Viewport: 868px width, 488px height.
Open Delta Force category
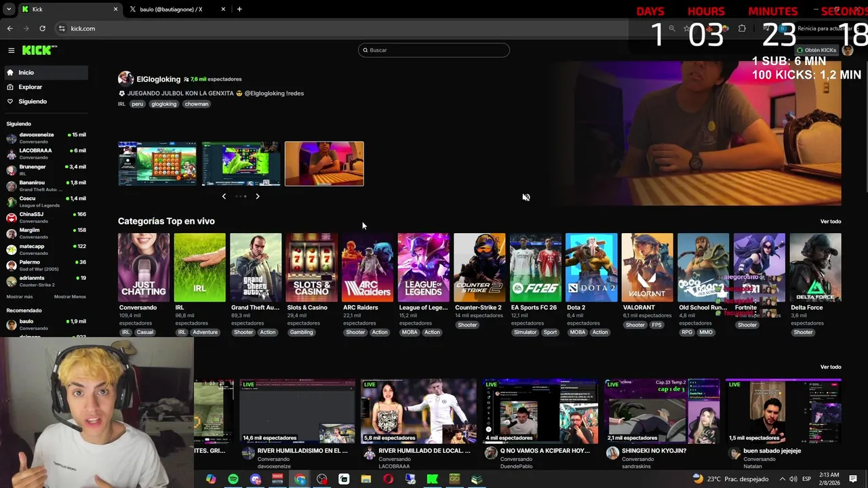[x=815, y=268]
